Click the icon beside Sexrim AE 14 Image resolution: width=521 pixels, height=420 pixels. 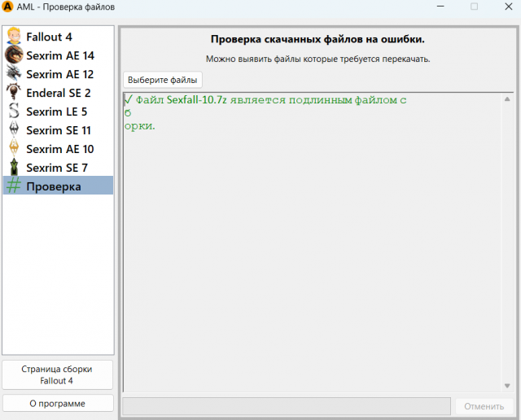(14, 55)
